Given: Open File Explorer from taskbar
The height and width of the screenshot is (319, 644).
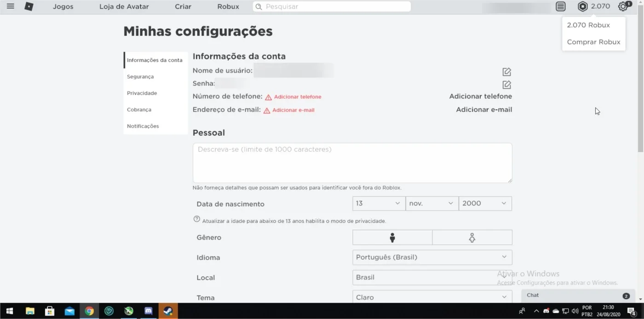Looking at the screenshot, I should point(30,311).
